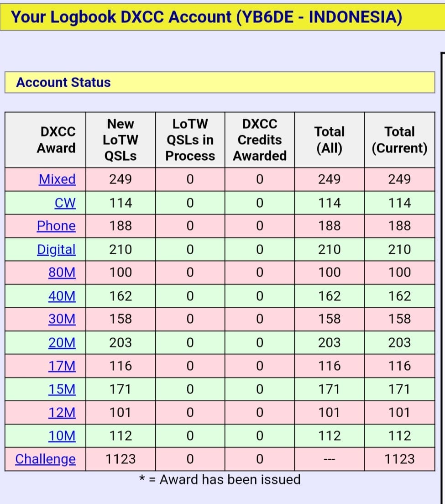This screenshot has width=445, height=504.
Task: Click the 203 value under Total (All)
Action: [x=330, y=343]
